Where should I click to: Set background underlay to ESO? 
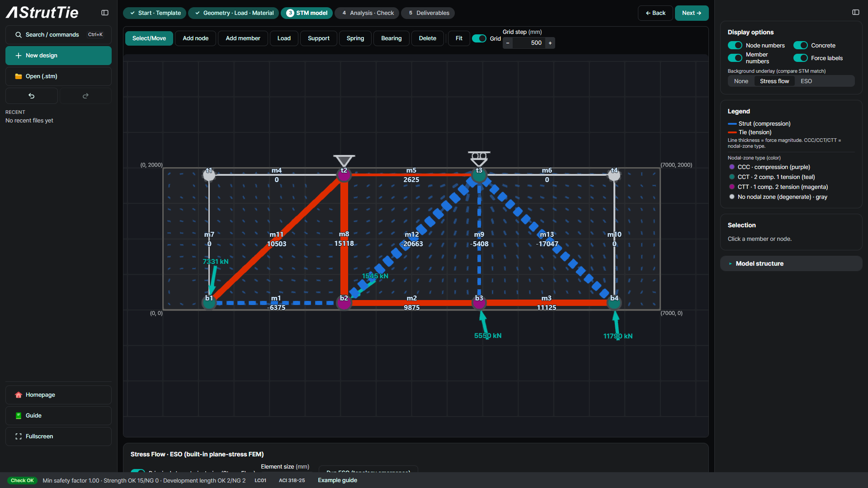pos(806,81)
